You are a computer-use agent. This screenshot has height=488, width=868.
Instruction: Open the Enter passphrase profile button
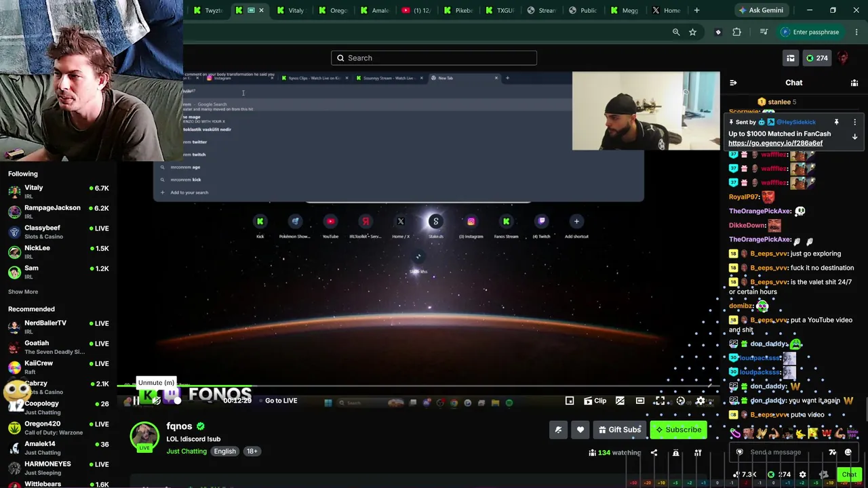[810, 32]
